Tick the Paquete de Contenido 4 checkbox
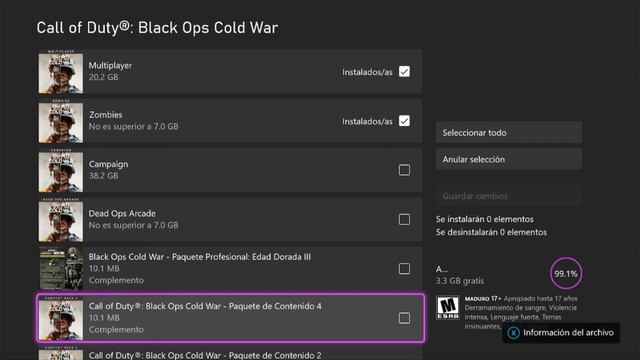 click(x=404, y=318)
